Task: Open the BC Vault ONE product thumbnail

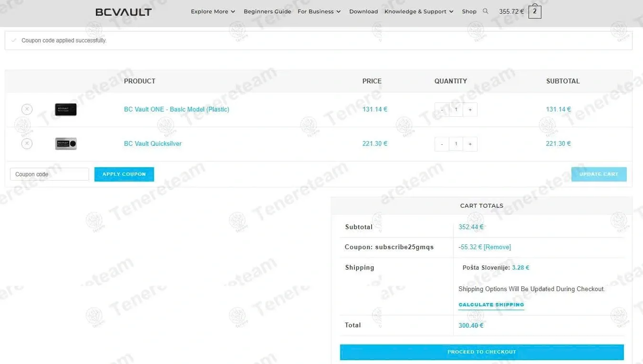Action: 66,109
